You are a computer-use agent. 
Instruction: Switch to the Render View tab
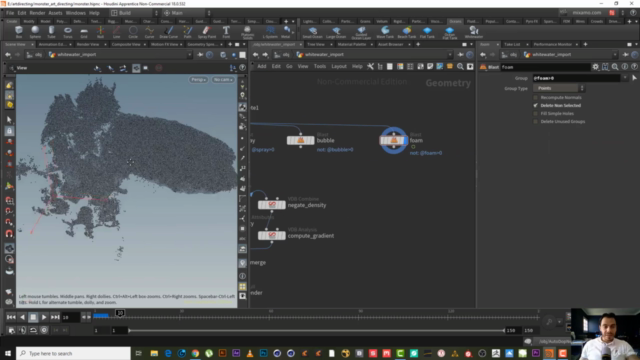[88, 44]
